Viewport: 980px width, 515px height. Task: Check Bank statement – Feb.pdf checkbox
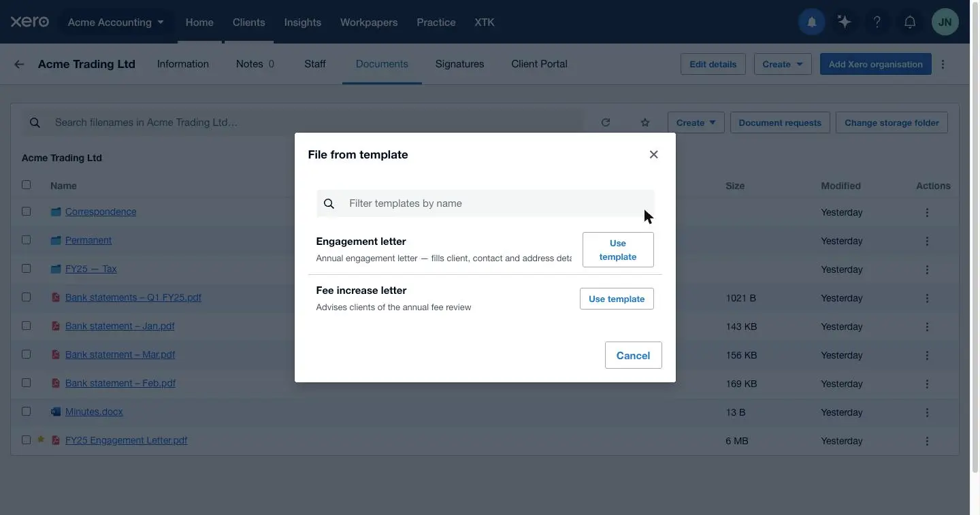tap(26, 382)
